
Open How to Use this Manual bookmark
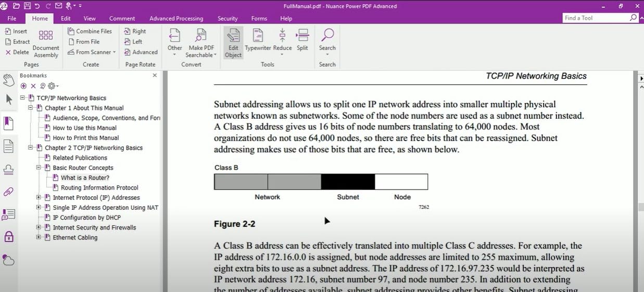coord(84,128)
